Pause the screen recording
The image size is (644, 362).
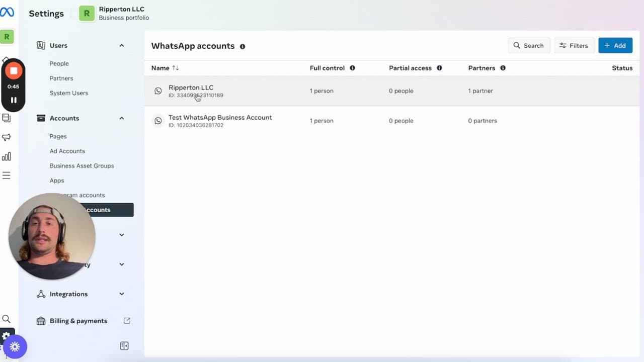[14, 100]
